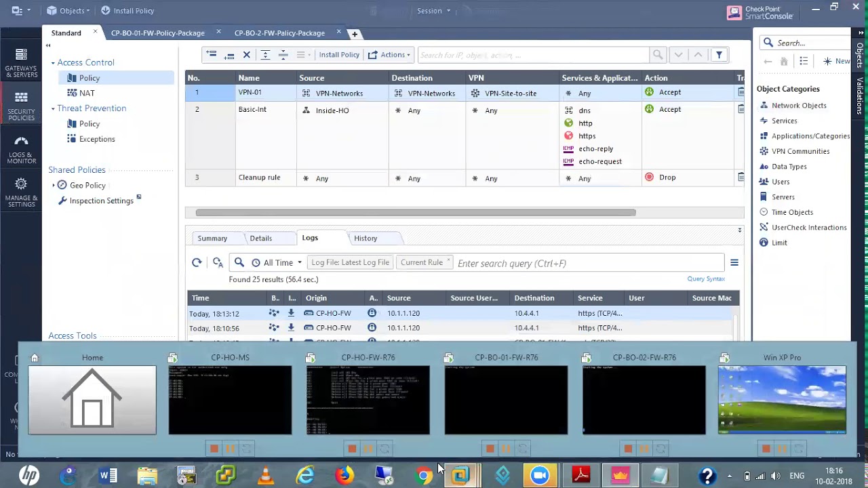Screen dimensions: 868x488
Task: Select the 18:13:12 log entry row
Action: click(x=460, y=313)
